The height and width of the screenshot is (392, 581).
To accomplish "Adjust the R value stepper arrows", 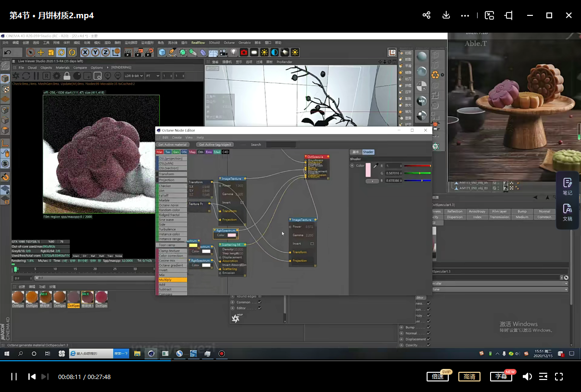I will click(x=401, y=166).
